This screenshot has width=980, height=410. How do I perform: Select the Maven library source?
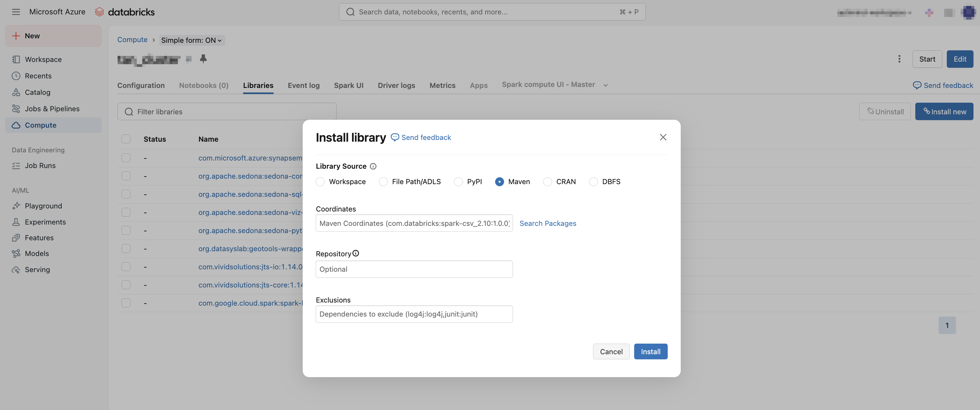(499, 182)
